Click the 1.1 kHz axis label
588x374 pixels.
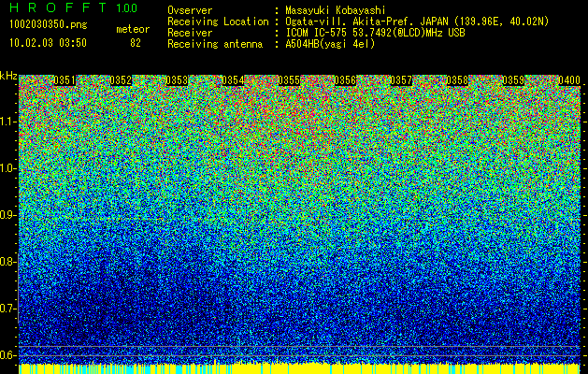click(8, 122)
